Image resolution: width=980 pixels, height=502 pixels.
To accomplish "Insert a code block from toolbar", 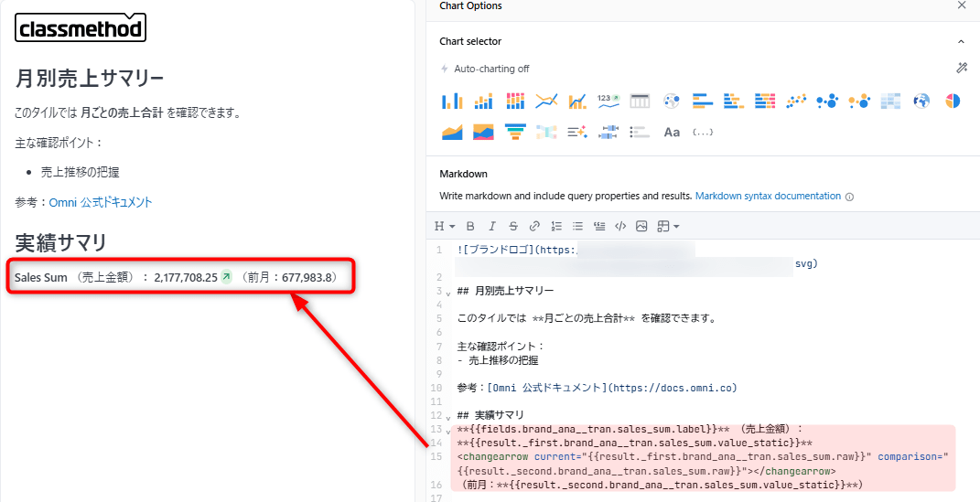I will 620,226.
